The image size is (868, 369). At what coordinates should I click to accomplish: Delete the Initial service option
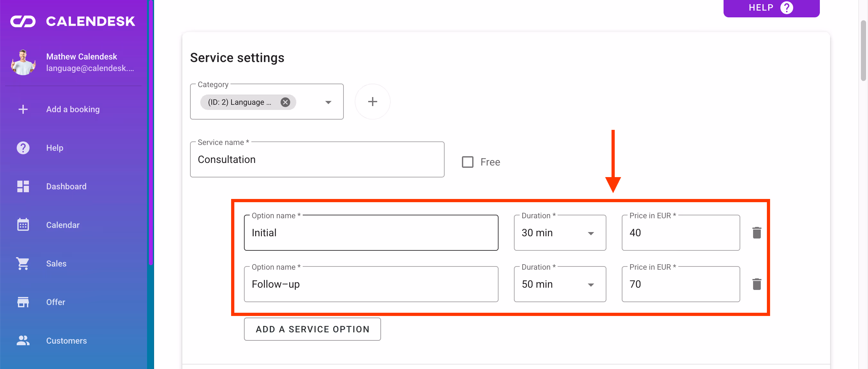[757, 233]
